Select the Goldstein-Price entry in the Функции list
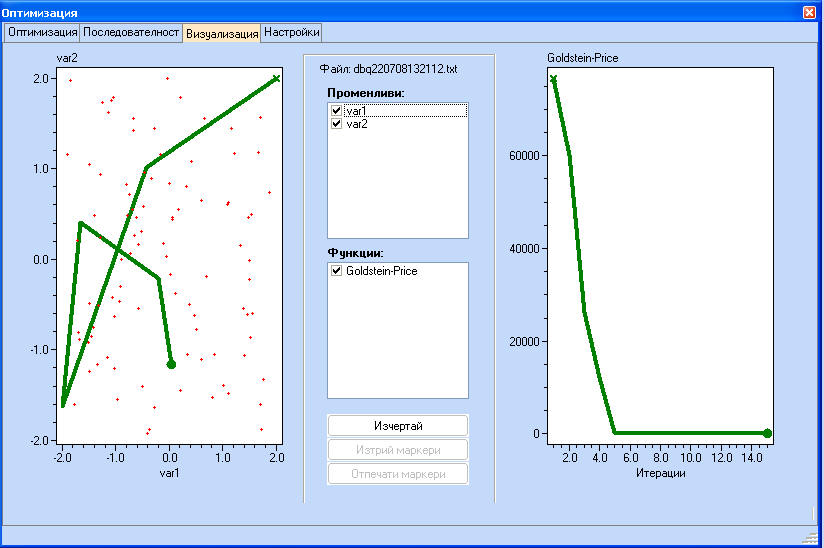Viewport: 824px width, 548px height. click(382, 271)
